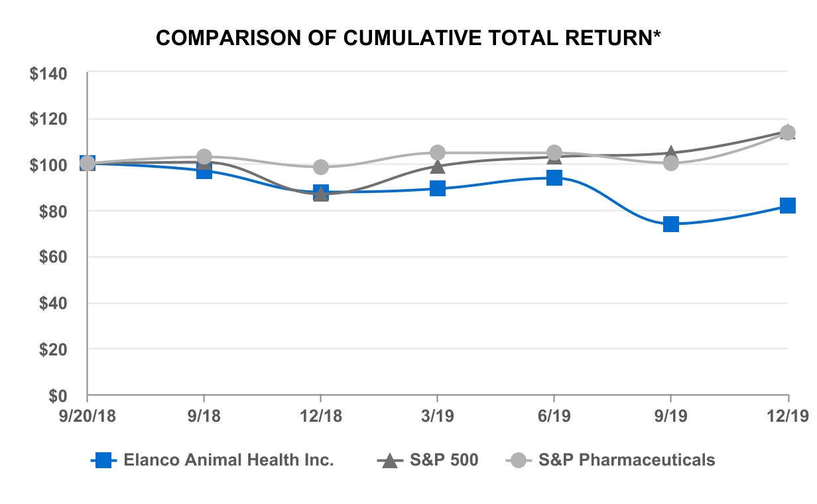This screenshot has height=504, width=817.
Task: Select Elanco's blue square data point at 12/19
Action: 787,206
